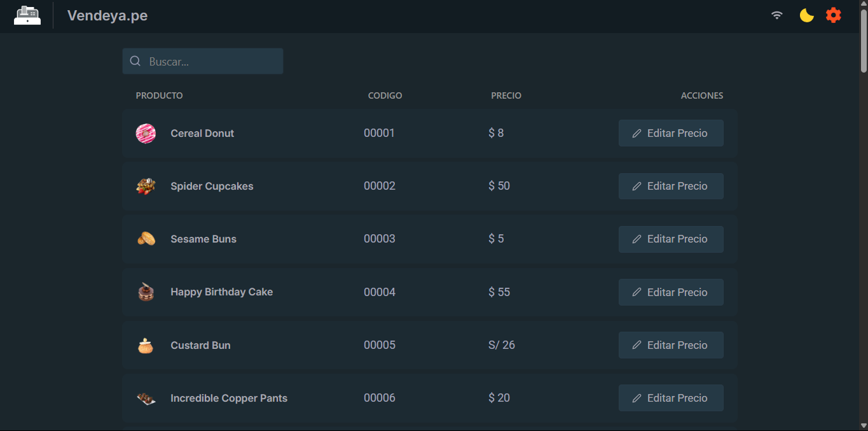This screenshot has height=431, width=868.
Task: Edit the price of Cereal Donut
Action: tap(671, 133)
